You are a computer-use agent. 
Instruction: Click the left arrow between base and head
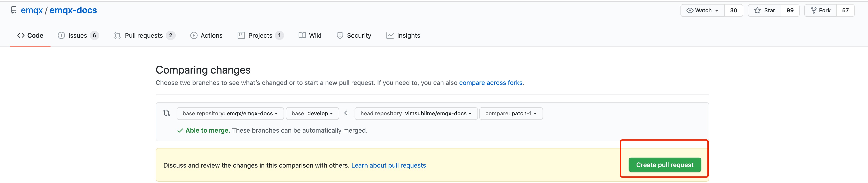346,113
